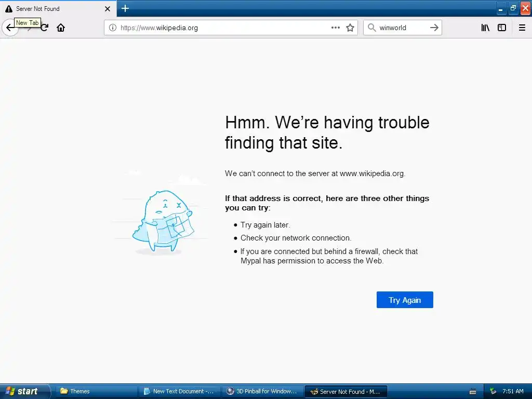Switch to Themes taskbar item
Viewport: 532px width, 399px height.
pos(96,391)
